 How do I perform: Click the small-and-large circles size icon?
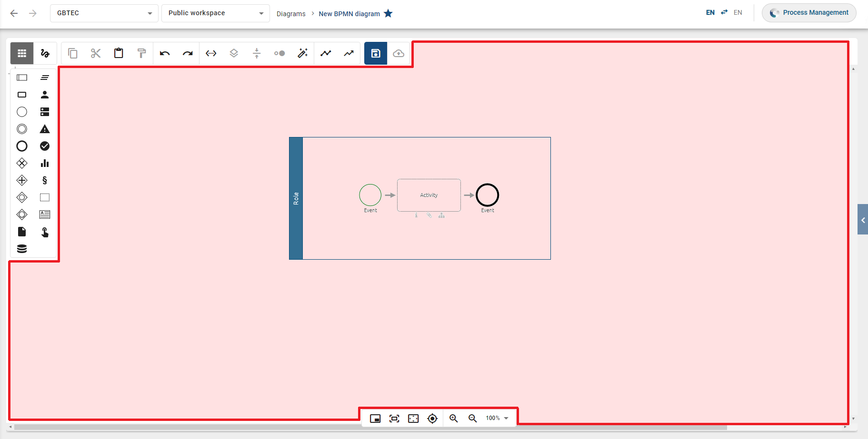[279, 53]
